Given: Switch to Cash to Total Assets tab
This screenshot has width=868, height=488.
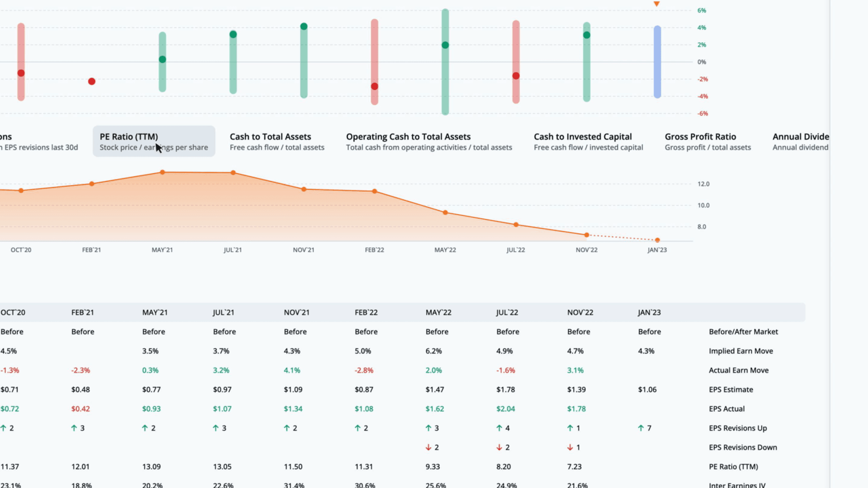Looking at the screenshot, I should [277, 141].
